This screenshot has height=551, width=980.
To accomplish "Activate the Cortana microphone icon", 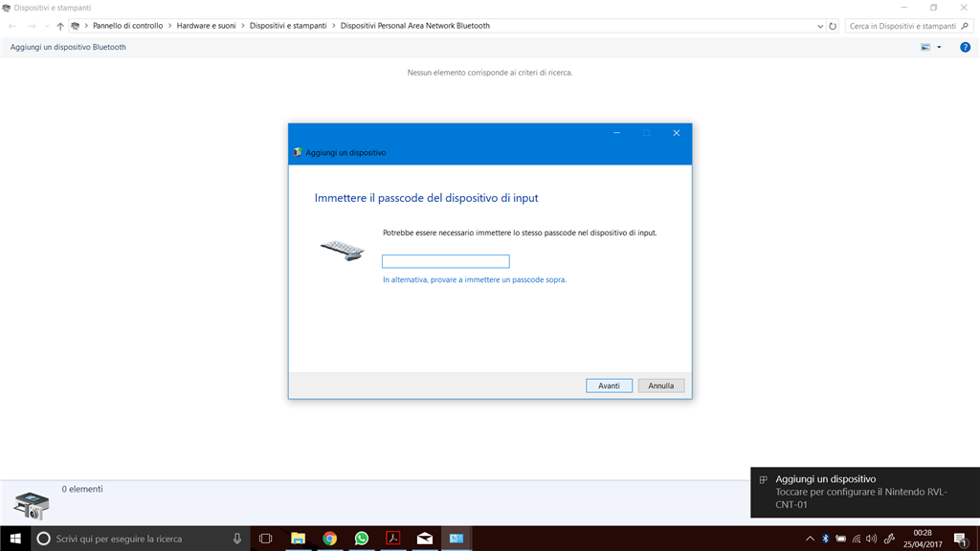I will (237, 539).
